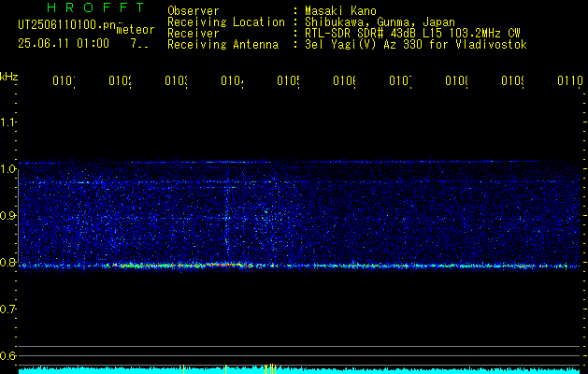Click the 1.0 frequency axis label
588x374 pixels.
[x=7, y=169]
